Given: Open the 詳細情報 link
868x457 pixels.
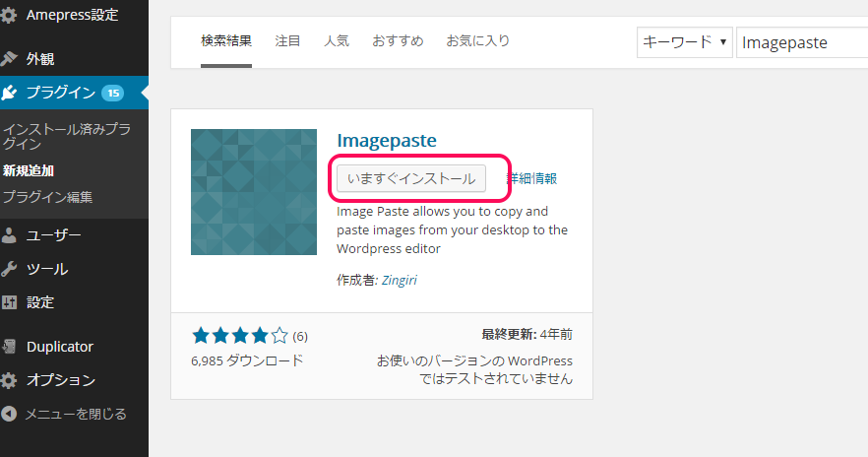Looking at the screenshot, I should coord(531,178).
